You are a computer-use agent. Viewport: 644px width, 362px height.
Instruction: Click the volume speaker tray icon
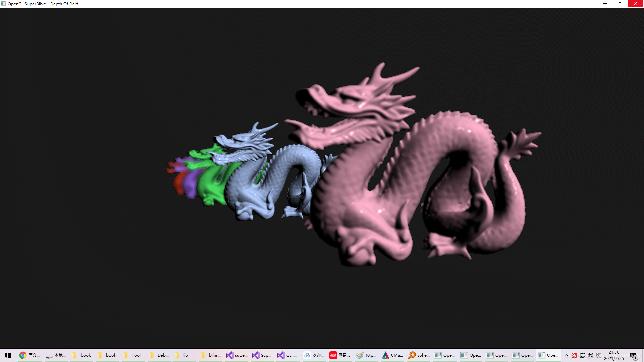590,355
